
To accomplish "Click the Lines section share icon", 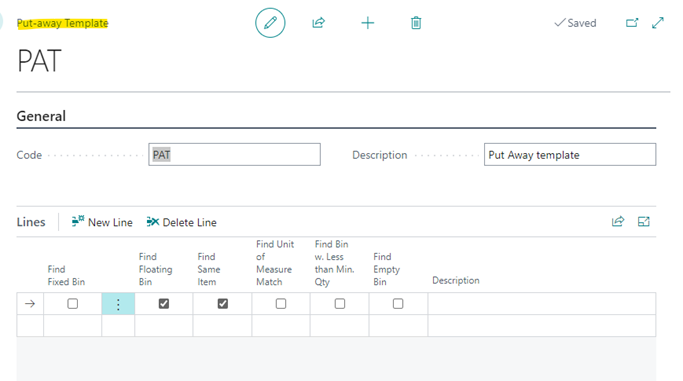I will pyautogui.click(x=618, y=222).
